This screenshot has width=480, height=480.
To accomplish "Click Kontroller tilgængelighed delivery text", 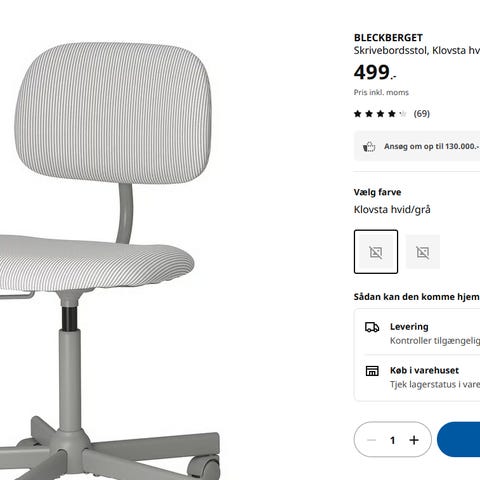I will coord(435,341).
